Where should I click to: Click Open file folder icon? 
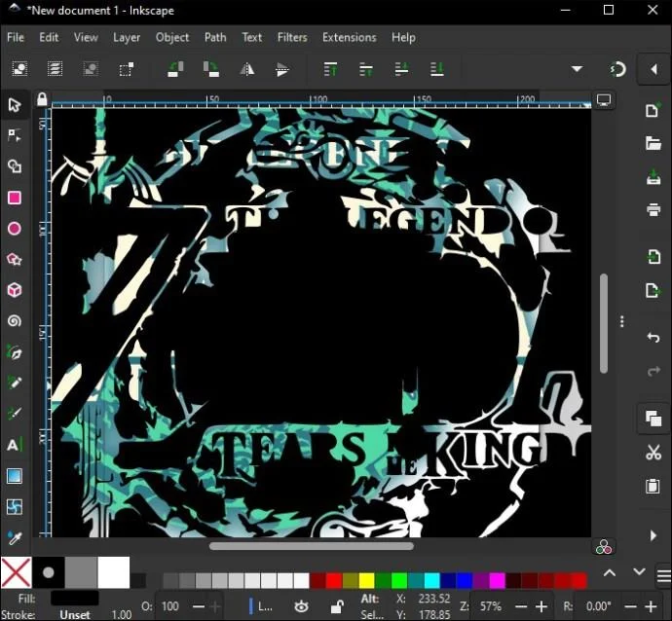pos(653,143)
